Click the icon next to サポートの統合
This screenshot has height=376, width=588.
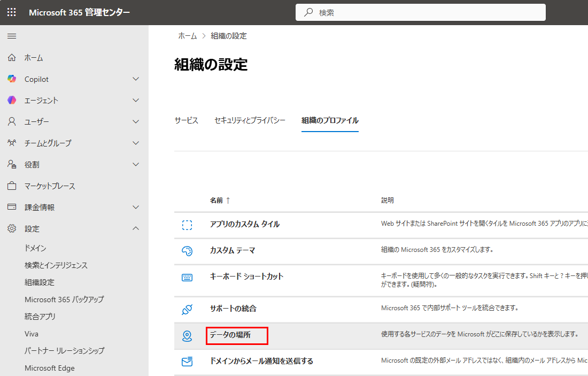[x=188, y=309]
